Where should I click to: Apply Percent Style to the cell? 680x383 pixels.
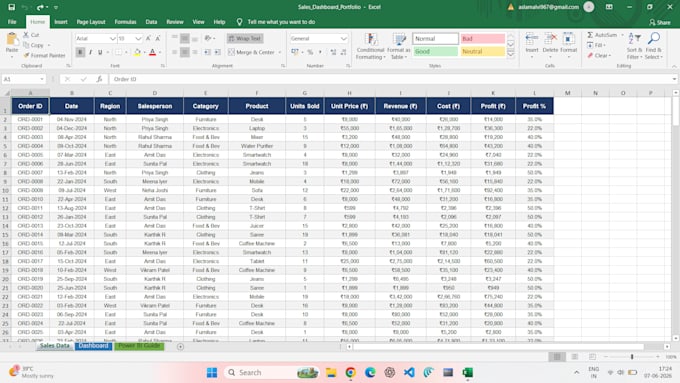[x=310, y=52]
